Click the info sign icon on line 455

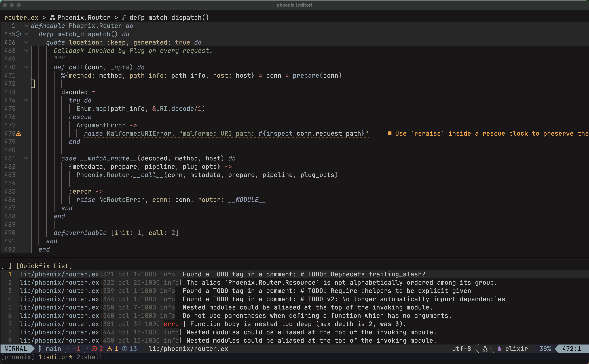coord(18,34)
